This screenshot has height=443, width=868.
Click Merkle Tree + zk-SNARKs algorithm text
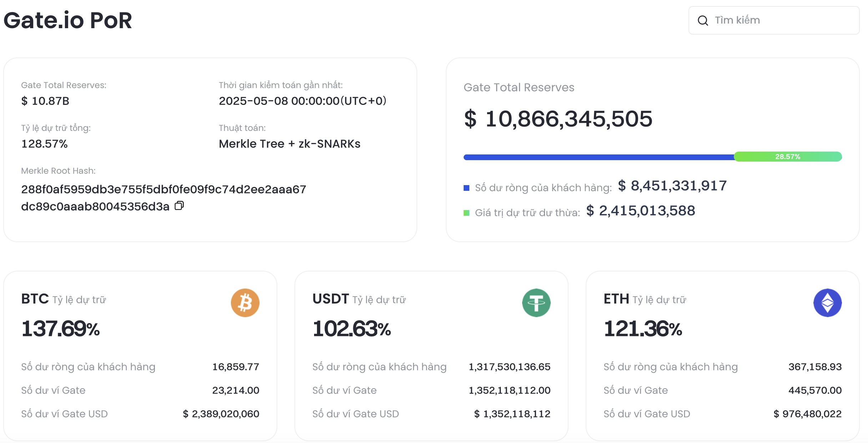click(x=289, y=144)
